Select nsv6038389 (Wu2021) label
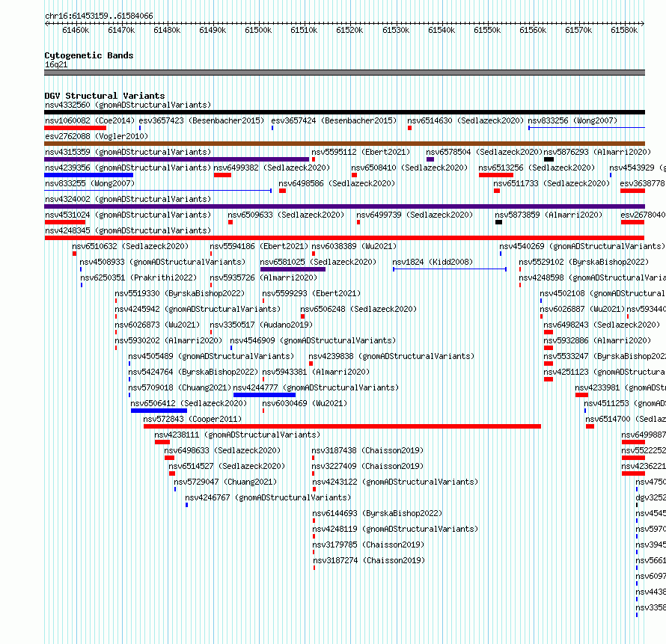This screenshot has height=644, width=666. [x=354, y=246]
